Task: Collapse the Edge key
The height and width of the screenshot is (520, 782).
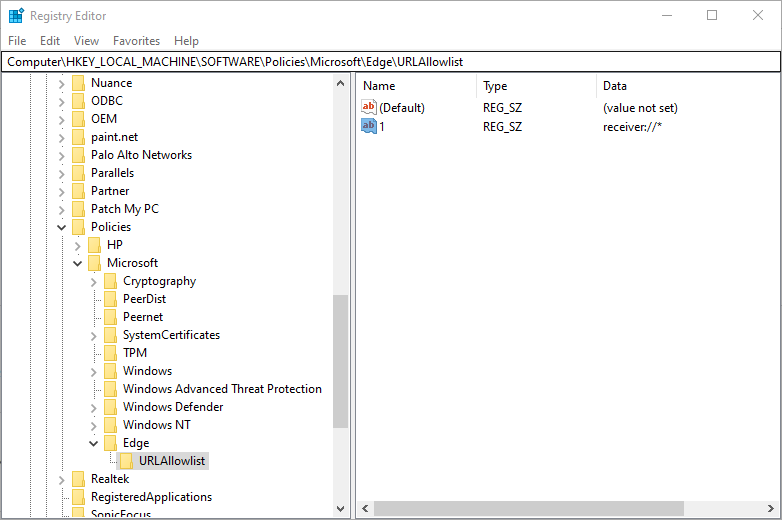Action: click(94, 443)
